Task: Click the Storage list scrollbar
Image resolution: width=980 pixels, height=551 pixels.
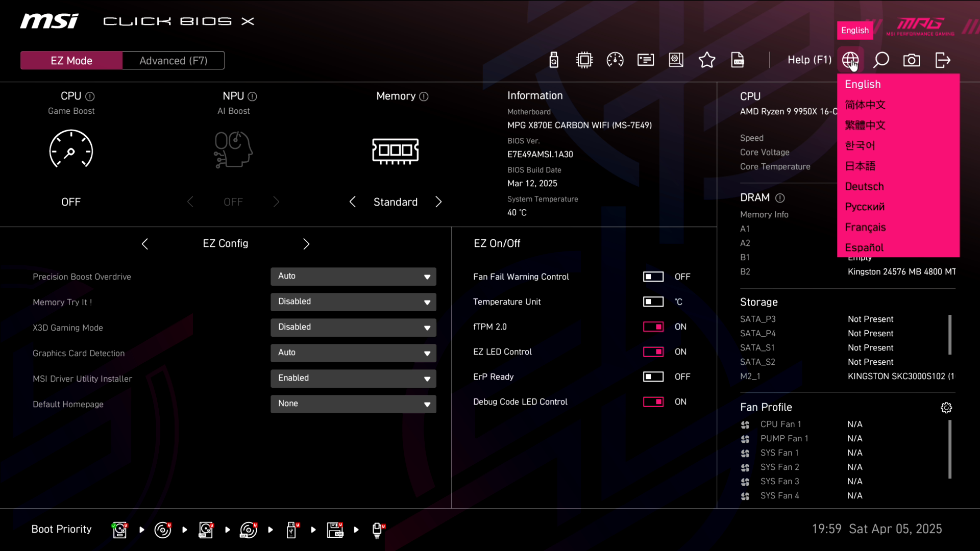Action: click(x=950, y=335)
